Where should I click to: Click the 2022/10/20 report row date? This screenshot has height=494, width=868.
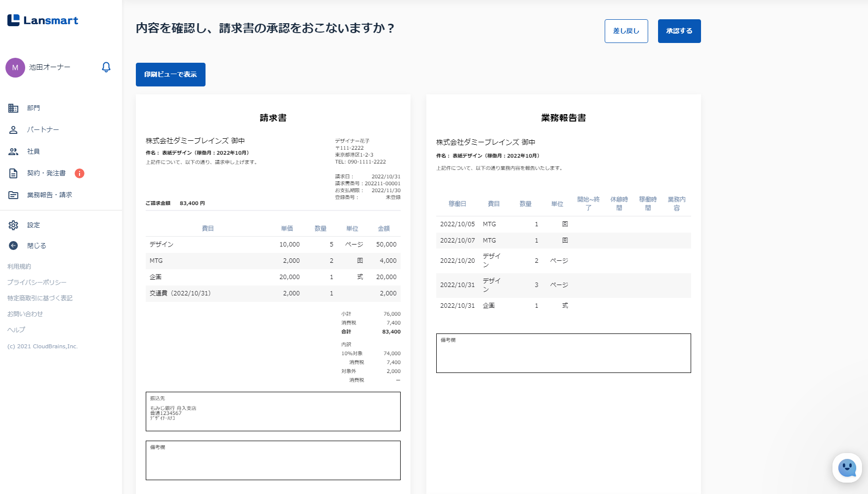(457, 261)
